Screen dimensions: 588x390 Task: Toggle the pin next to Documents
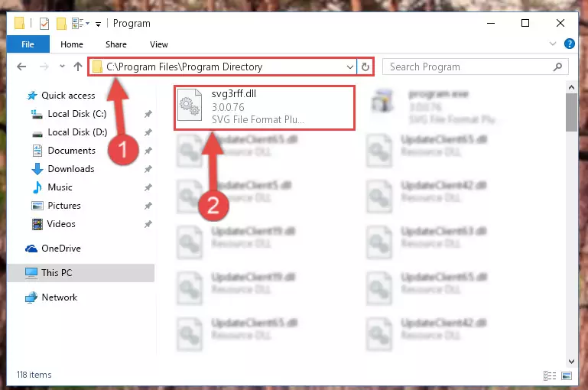coord(148,151)
